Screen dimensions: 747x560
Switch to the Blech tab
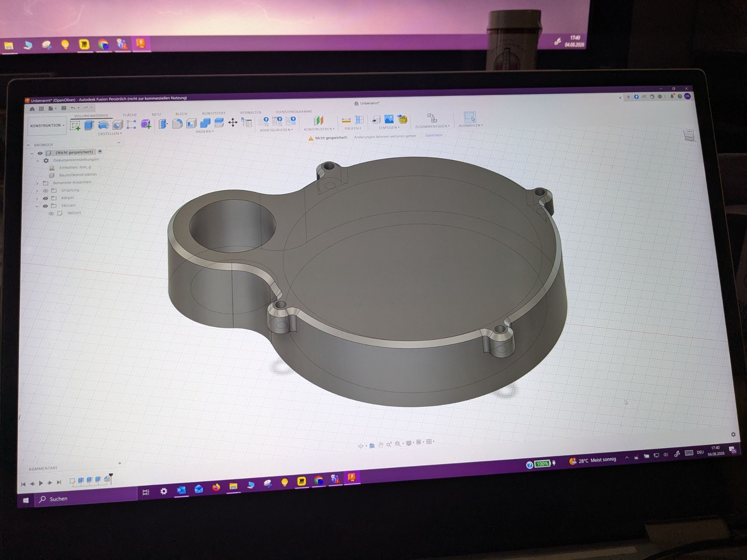182,114
